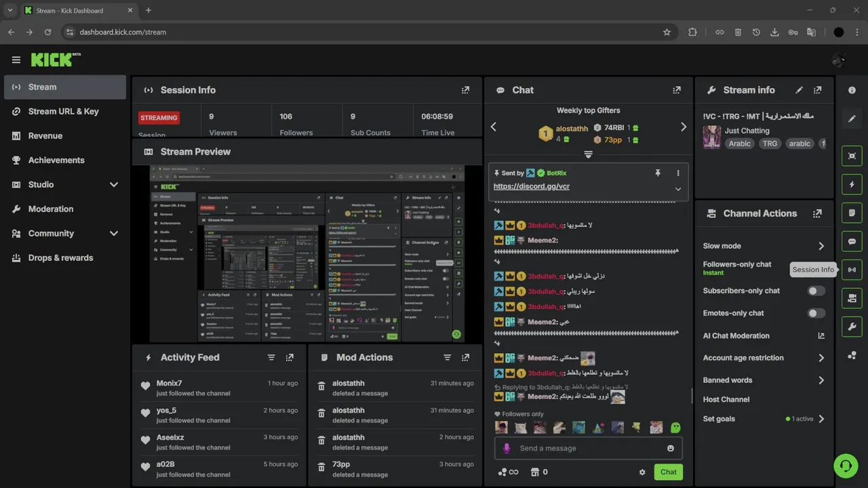Toggle the Channel Actions icon in right sidebar
Viewport: 868px width, 488px height.
click(852, 298)
